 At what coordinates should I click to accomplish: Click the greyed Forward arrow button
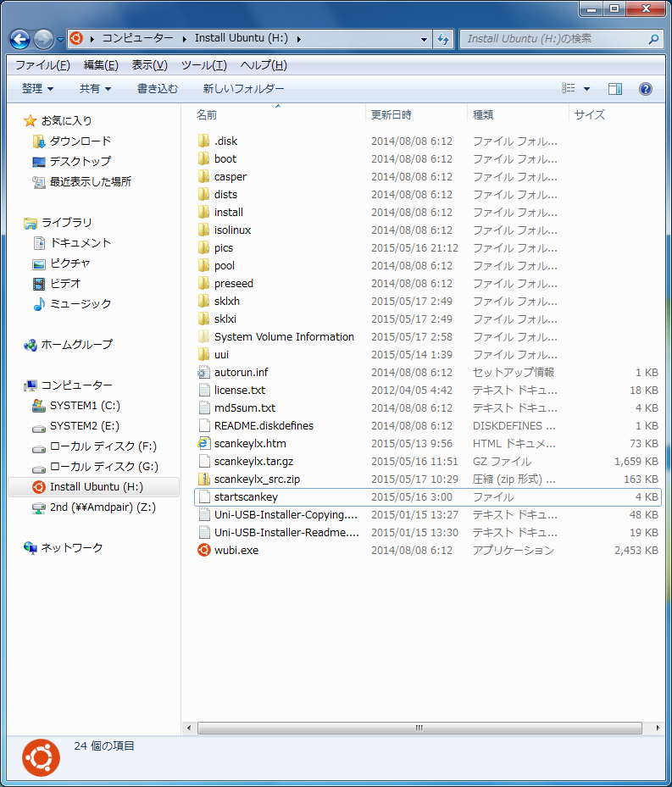tap(44, 39)
